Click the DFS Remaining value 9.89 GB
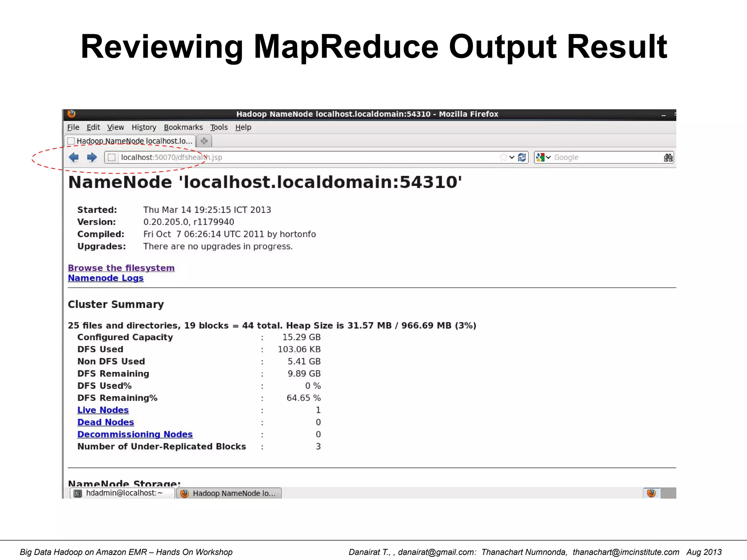Viewport: 747px width, 560px height. (x=304, y=374)
